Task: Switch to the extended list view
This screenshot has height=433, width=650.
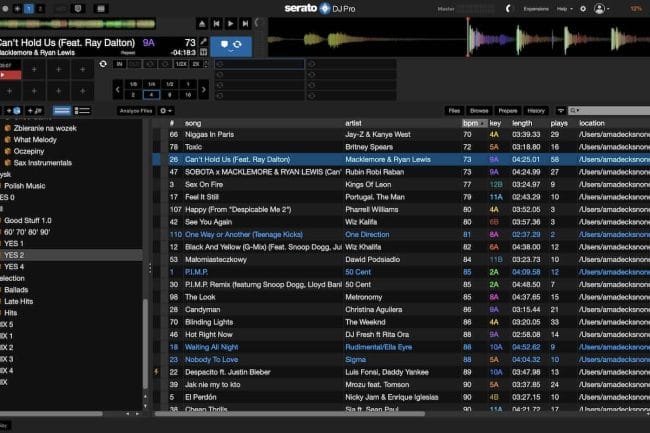Action: tap(82, 111)
